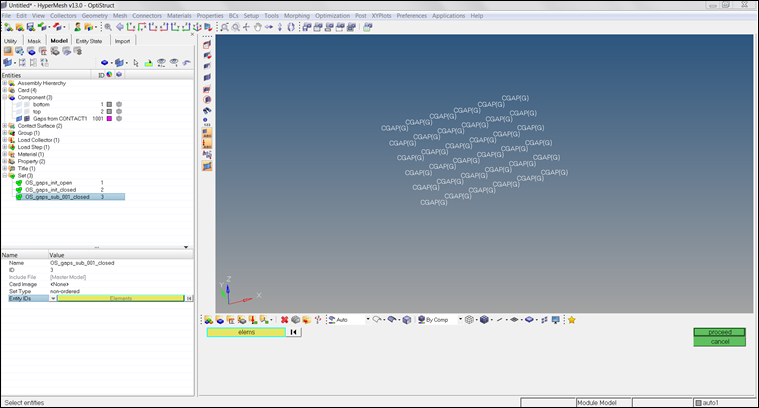Select the pan hand tool
Screen dimensions: 759x408
(258, 27)
